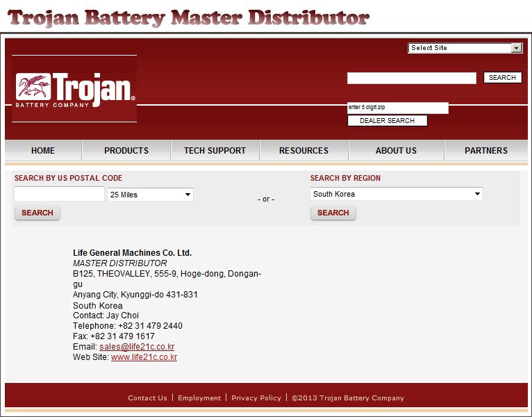Click the SEARCH BY US POSTAL CODE heading
532x417 pixels.
(x=68, y=178)
